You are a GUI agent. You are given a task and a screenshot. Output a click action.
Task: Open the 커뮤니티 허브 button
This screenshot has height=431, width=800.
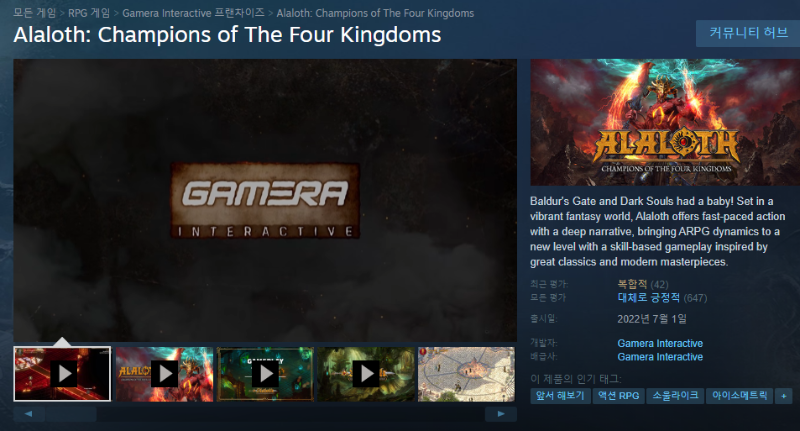pyautogui.click(x=748, y=34)
